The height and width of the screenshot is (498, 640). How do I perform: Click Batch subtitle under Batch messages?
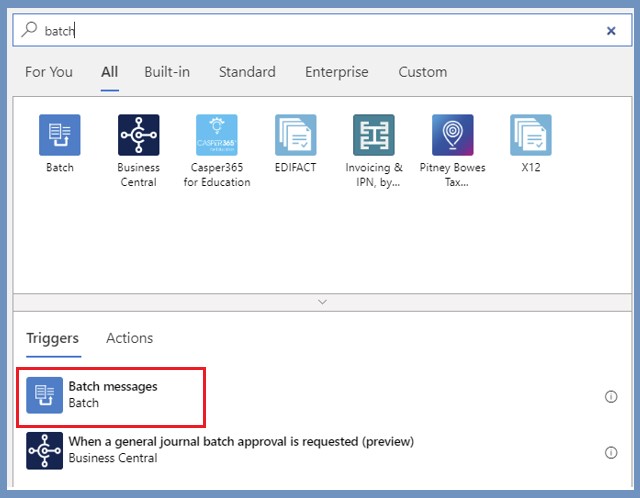pyautogui.click(x=83, y=403)
